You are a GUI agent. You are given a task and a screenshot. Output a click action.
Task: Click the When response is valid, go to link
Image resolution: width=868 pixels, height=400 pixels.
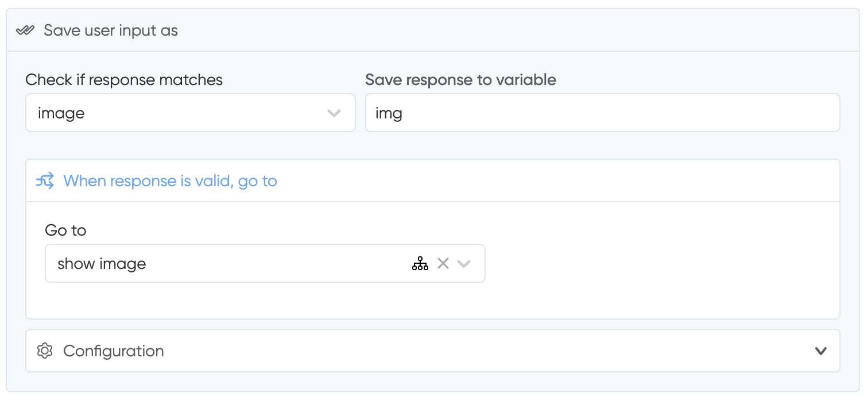click(x=170, y=181)
